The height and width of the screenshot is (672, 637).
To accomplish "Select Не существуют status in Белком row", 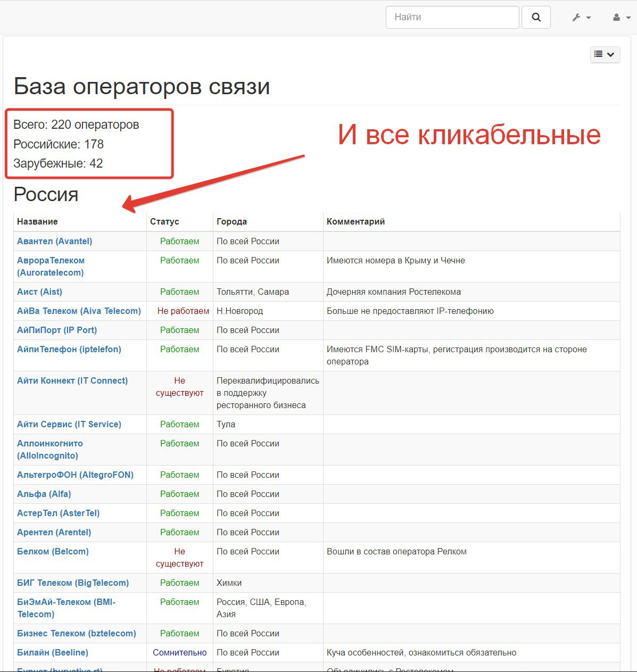I will point(180,558).
